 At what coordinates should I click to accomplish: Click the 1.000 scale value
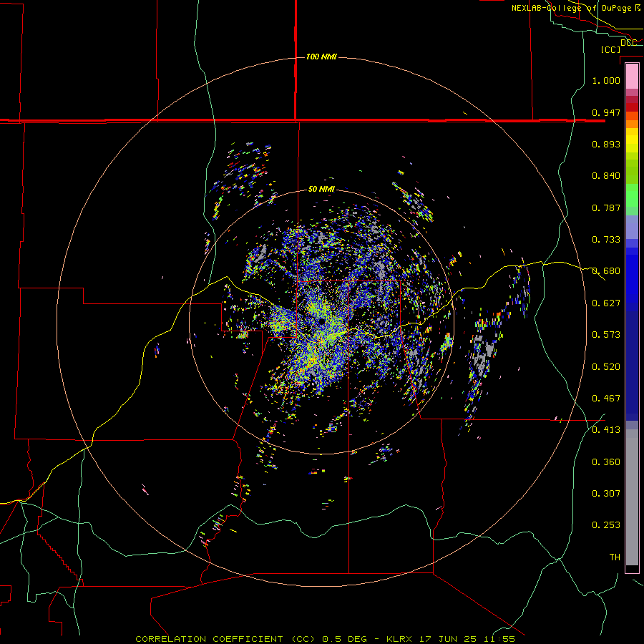coord(606,80)
